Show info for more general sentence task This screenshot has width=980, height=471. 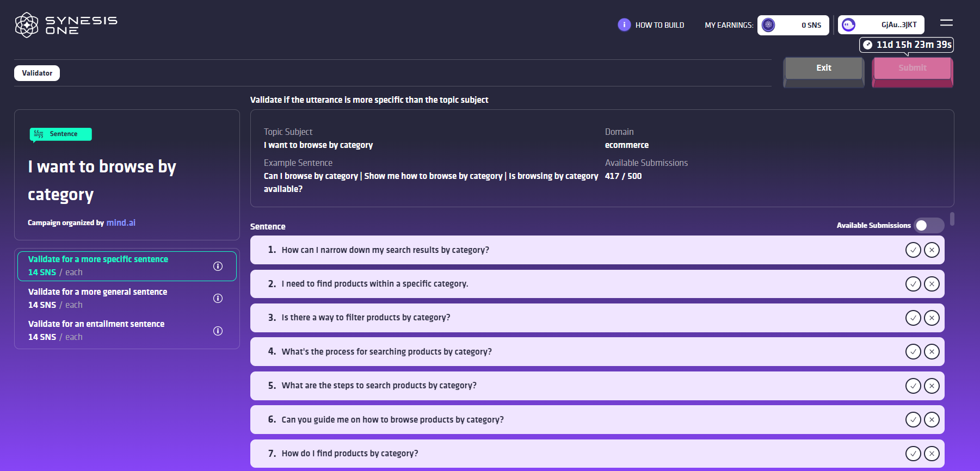coord(218,298)
